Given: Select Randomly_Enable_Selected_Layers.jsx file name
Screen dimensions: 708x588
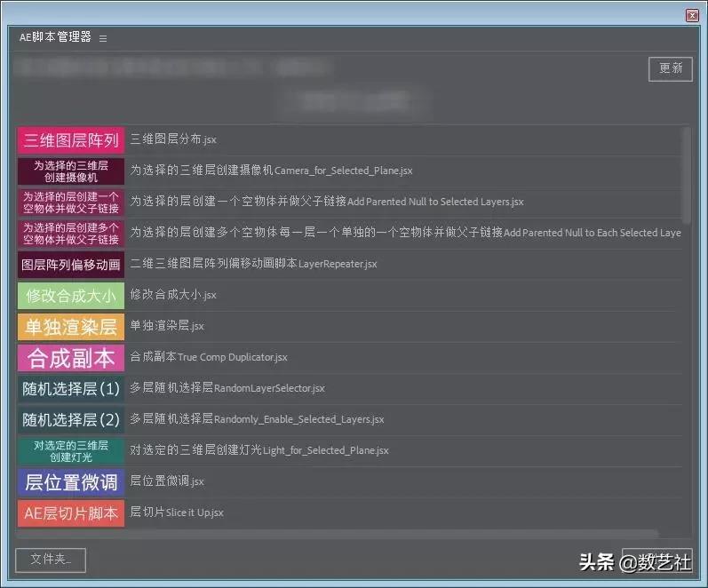Looking at the screenshot, I should click(x=298, y=419).
